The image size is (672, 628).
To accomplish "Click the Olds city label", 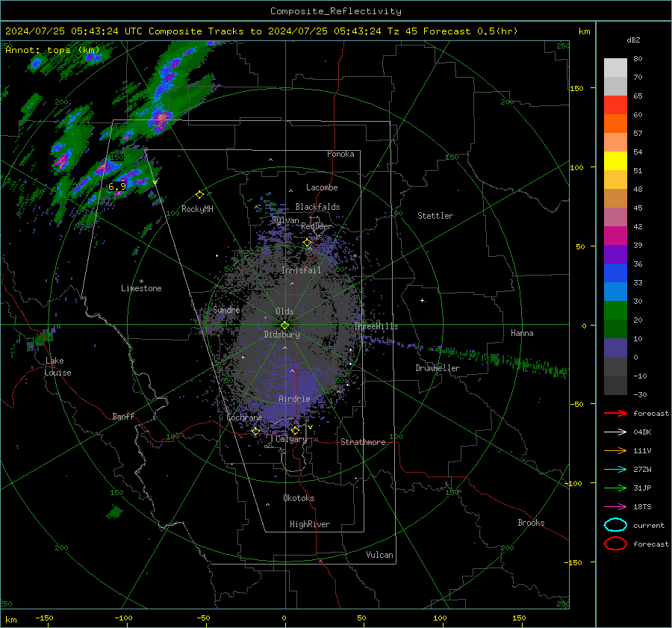I will point(284,311).
